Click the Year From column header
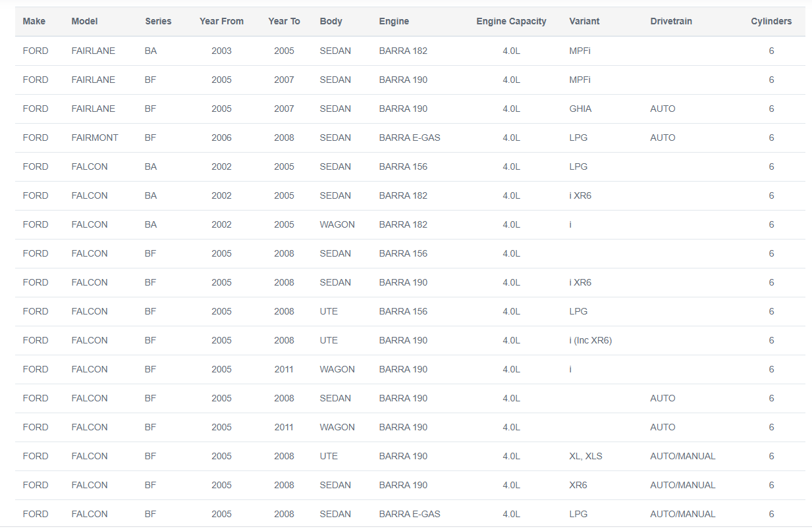Image resolution: width=812 pixels, height=531 pixels. click(221, 21)
